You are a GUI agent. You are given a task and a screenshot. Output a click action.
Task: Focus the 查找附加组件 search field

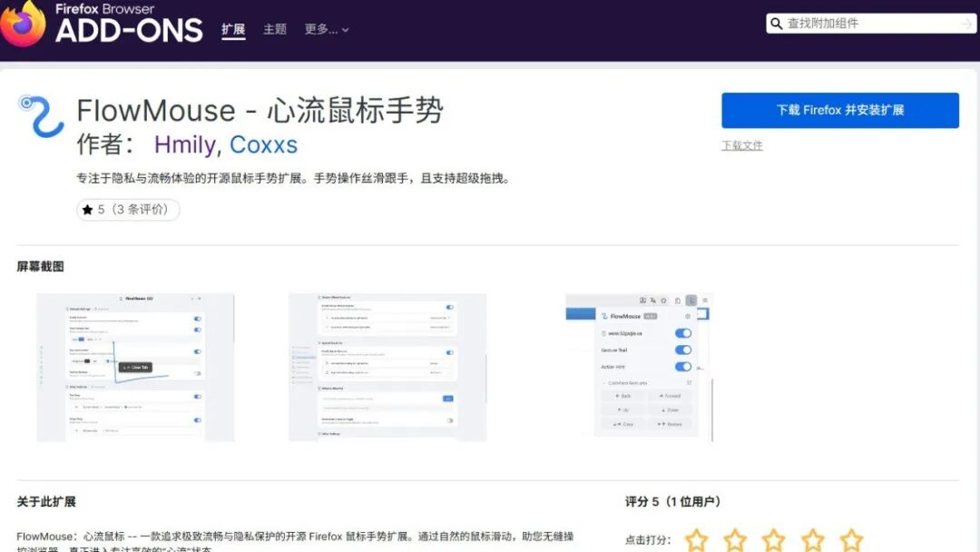click(871, 23)
